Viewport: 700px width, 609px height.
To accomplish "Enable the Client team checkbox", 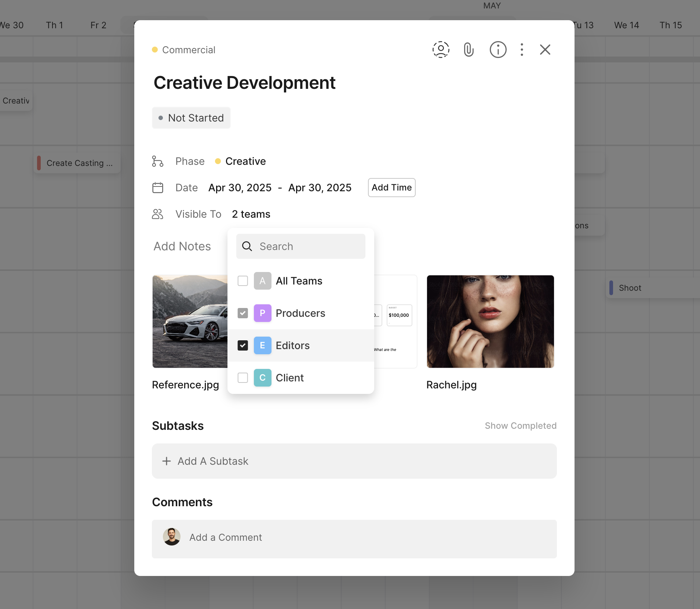I will (x=243, y=378).
